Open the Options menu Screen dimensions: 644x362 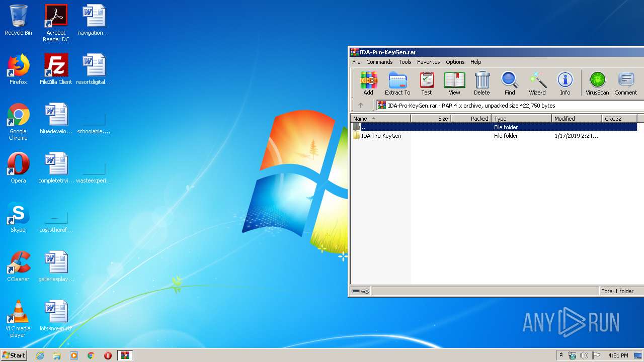[455, 62]
